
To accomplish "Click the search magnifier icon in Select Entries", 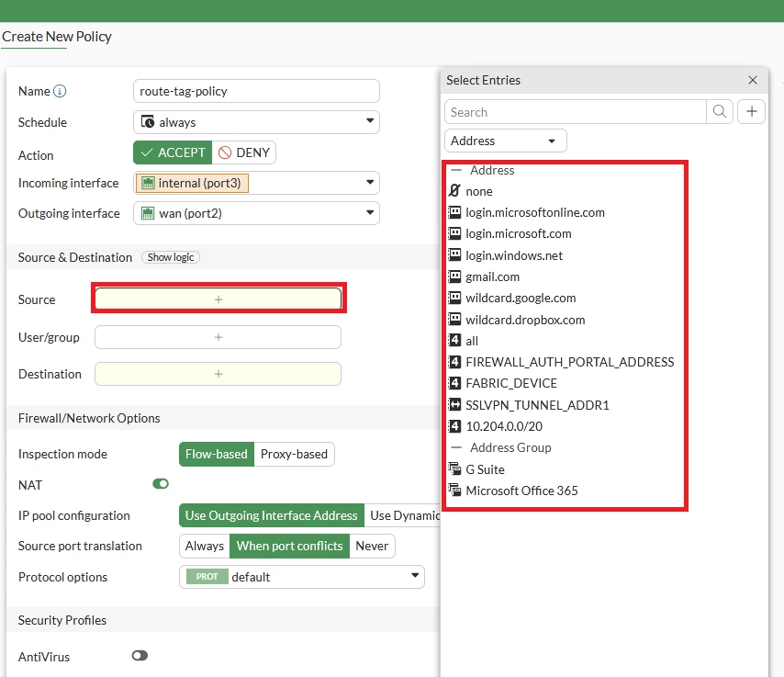I will click(720, 111).
